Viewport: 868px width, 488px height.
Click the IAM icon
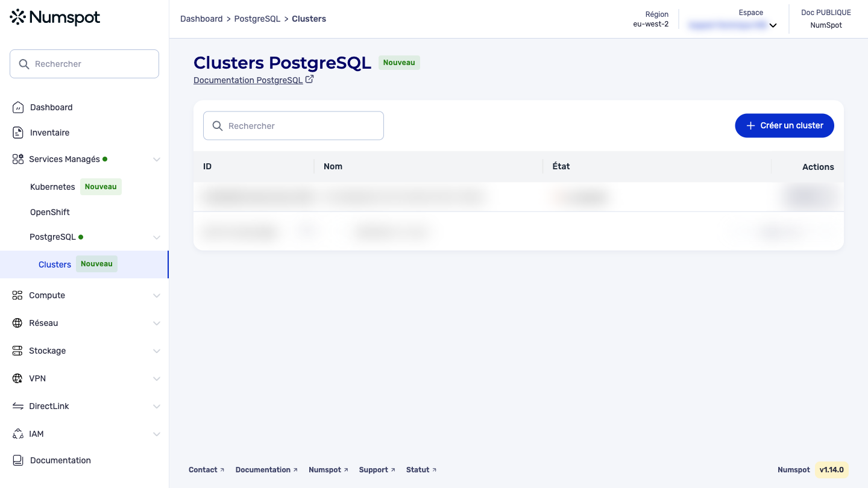pyautogui.click(x=17, y=434)
